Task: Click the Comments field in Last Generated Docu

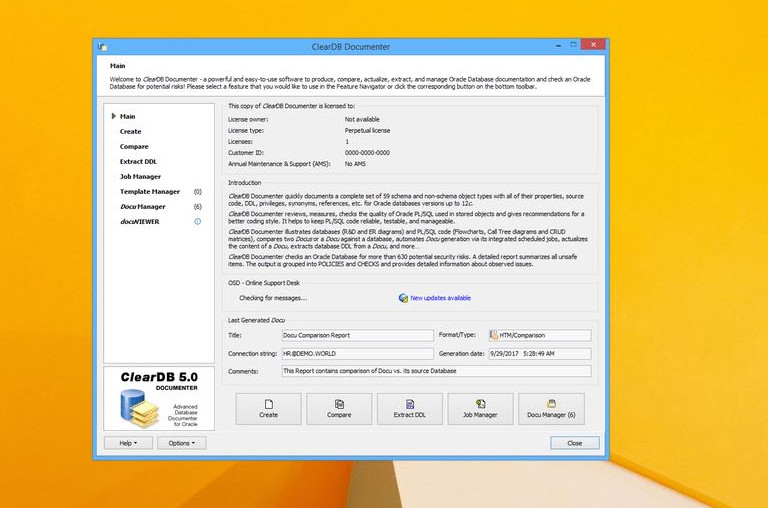Action: tap(436, 371)
